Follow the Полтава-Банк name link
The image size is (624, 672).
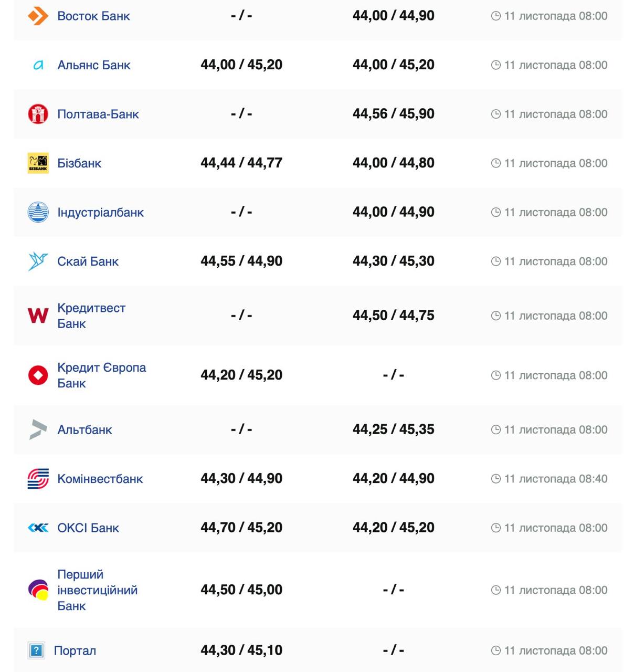(98, 114)
